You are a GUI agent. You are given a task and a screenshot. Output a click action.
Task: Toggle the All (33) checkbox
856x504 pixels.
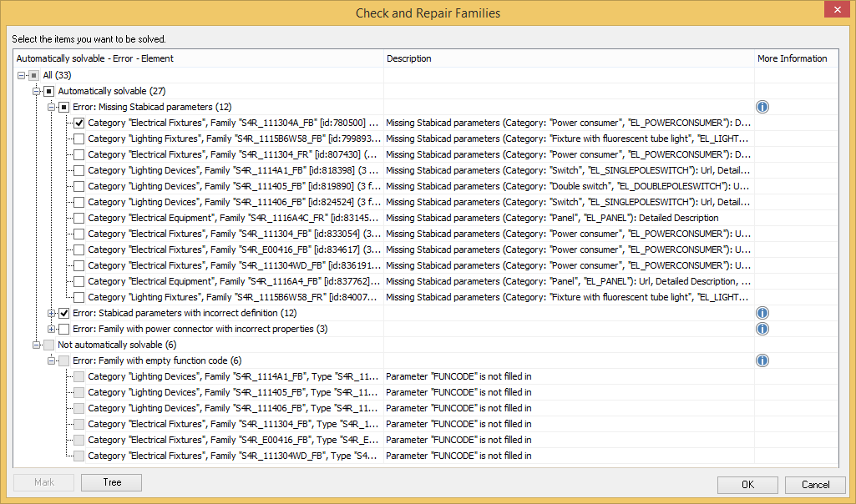tap(34, 75)
